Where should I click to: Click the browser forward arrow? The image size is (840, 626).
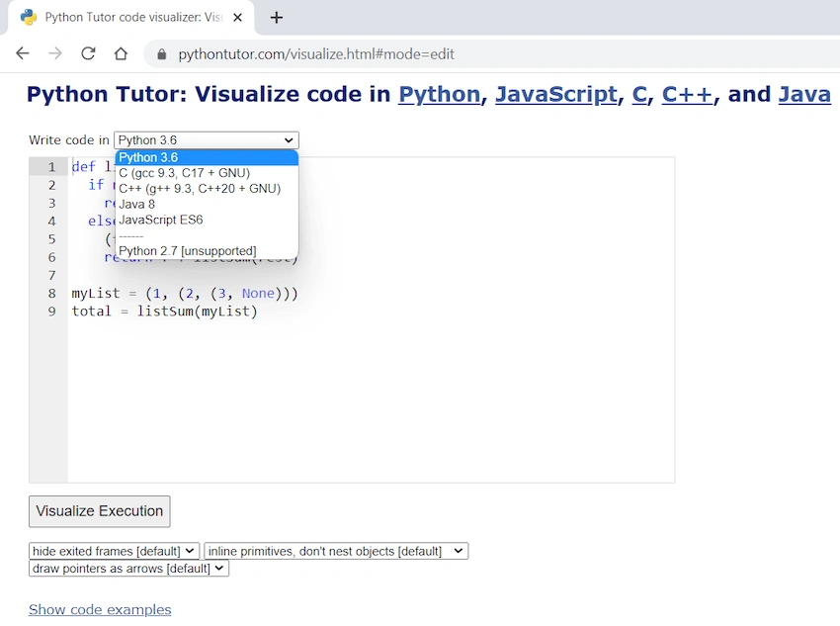(55, 53)
